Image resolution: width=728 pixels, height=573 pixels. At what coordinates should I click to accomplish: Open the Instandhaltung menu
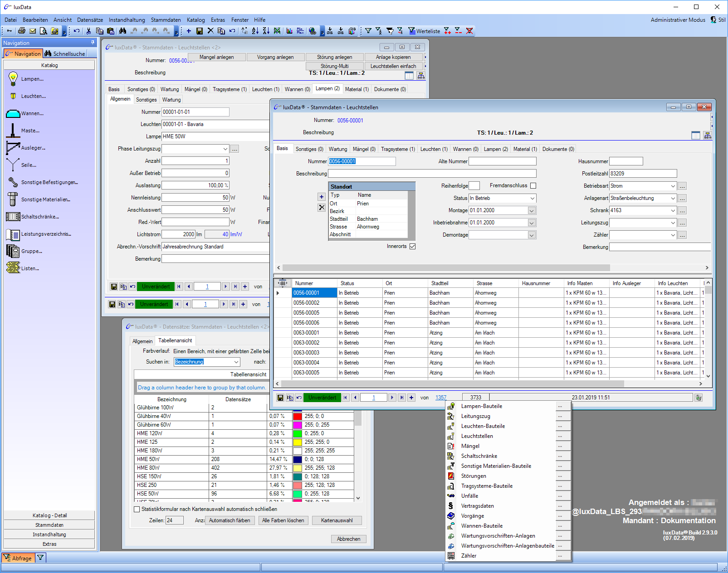point(127,20)
